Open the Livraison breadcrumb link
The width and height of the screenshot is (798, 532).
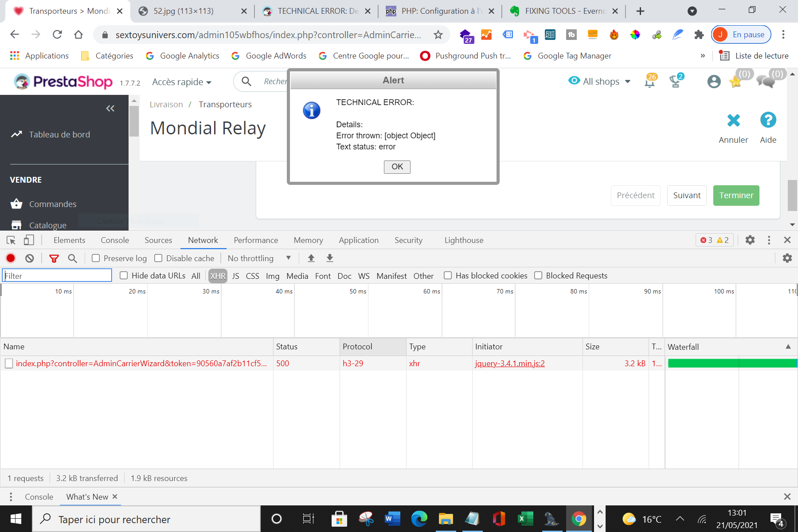[166, 104]
